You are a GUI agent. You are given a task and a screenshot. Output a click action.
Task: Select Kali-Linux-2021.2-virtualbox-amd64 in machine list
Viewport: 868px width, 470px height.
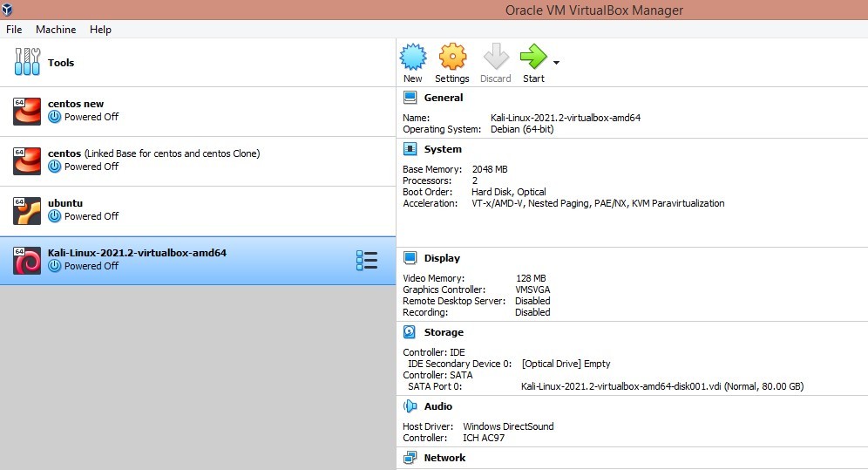click(138, 253)
